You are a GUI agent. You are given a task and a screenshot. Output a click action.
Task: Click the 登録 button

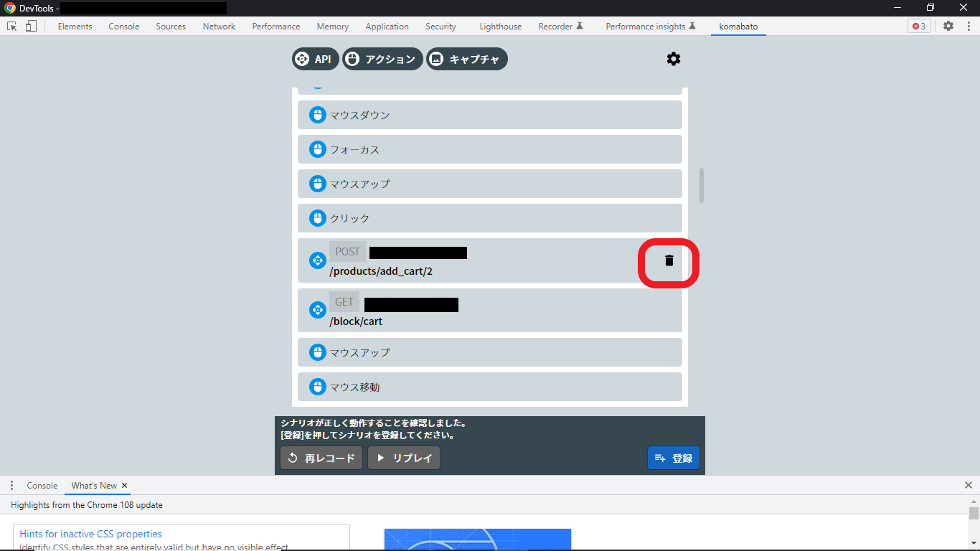674,458
